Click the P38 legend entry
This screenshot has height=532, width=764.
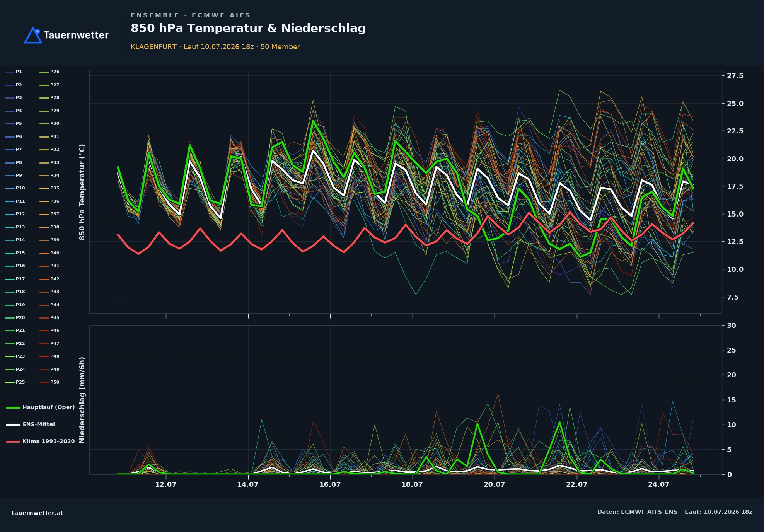[49, 227]
